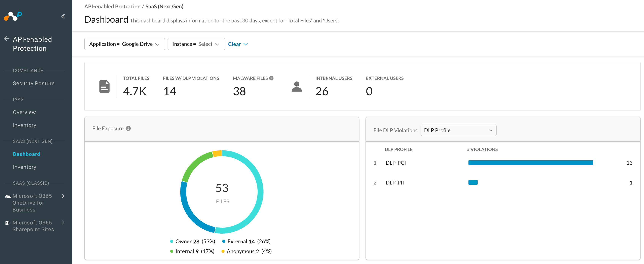
Task: Expand Microsoft O365 OneDrive for Business
Action: [63, 196]
